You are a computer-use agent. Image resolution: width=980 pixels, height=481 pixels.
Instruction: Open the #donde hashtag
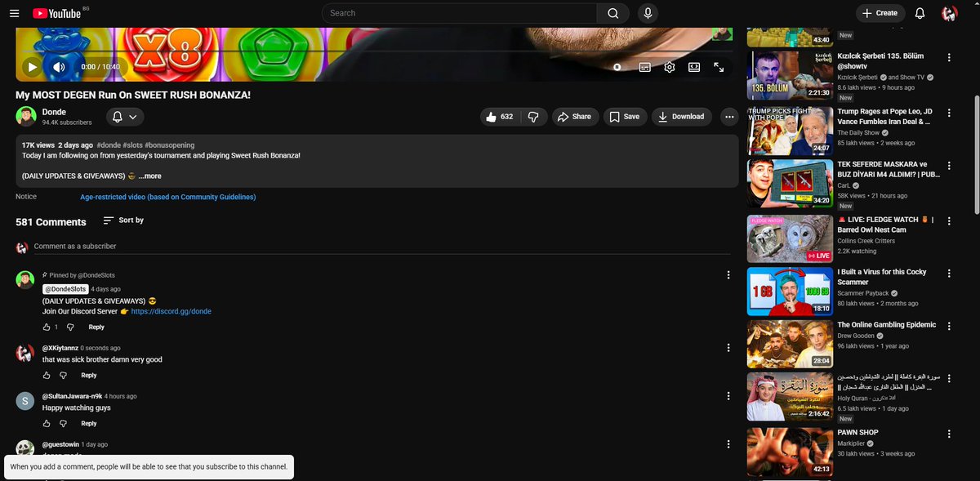(x=108, y=145)
